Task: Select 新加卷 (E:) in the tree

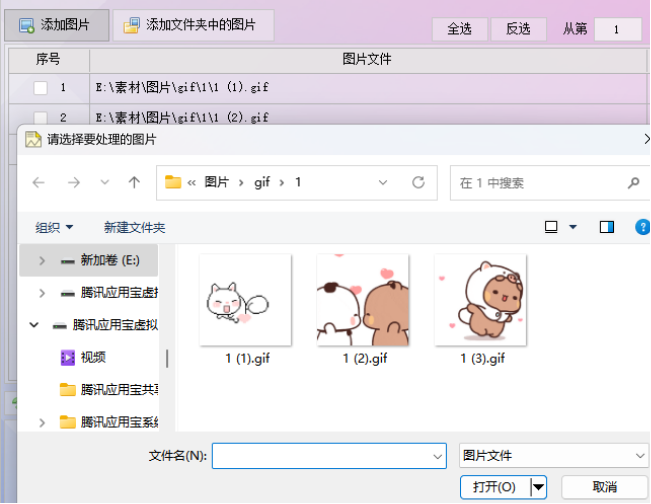Action: point(88,260)
